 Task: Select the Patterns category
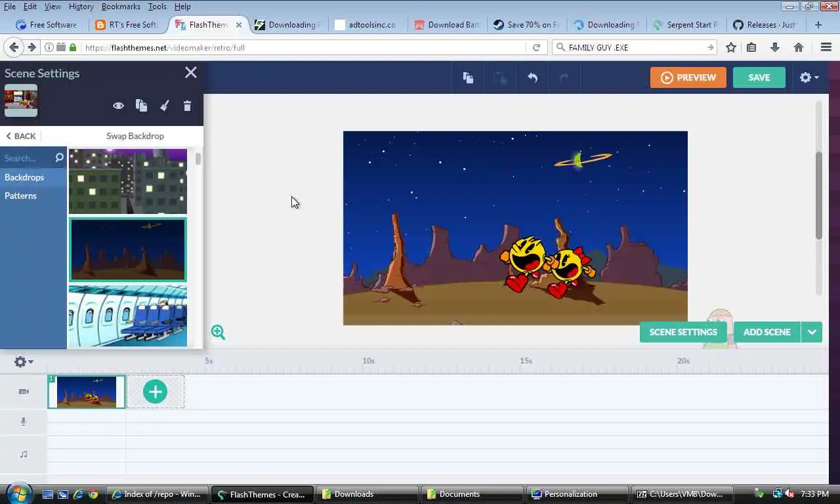[x=33, y=196]
